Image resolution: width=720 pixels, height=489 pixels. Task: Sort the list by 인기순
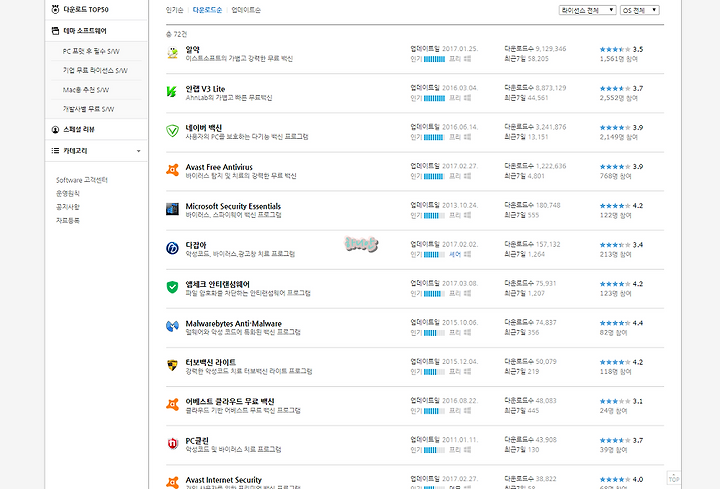(x=174, y=10)
